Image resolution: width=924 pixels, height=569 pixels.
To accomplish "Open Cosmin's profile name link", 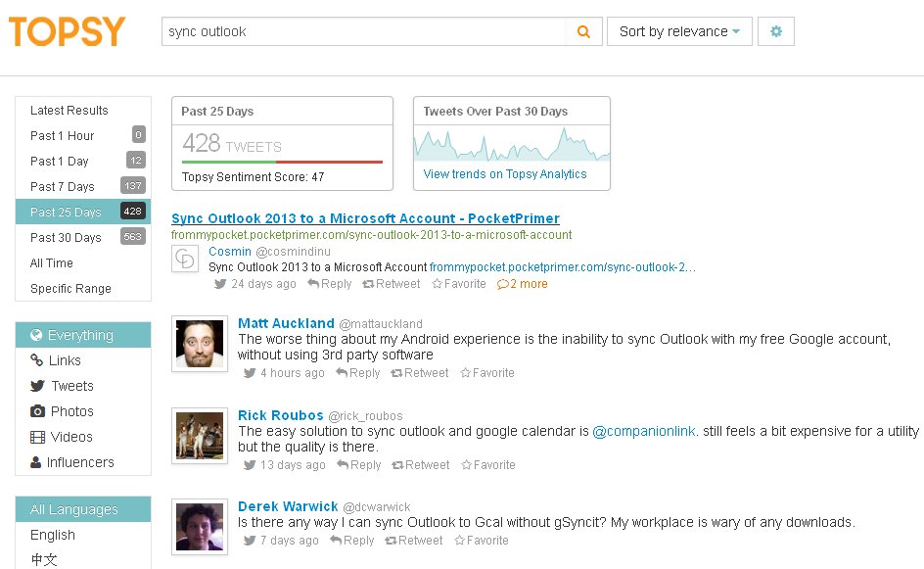I will pos(230,251).
